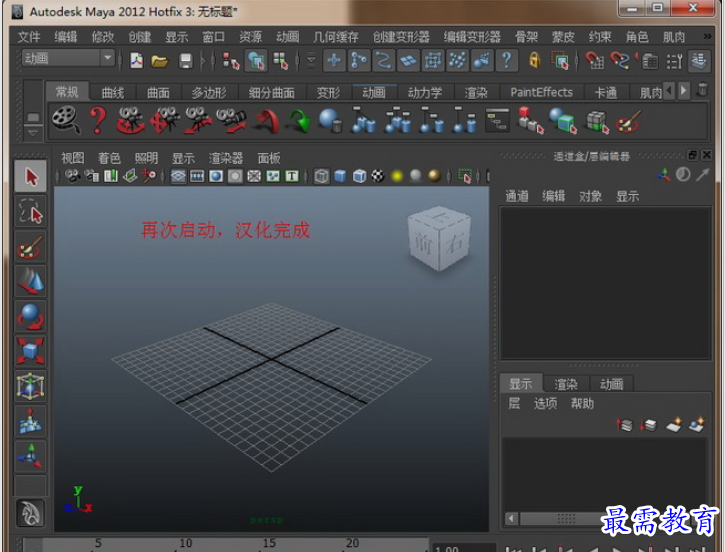The width and height of the screenshot is (725, 552).
Task: Click the hypergraph hierarchy shelf icon
Action: coord(497,120)
